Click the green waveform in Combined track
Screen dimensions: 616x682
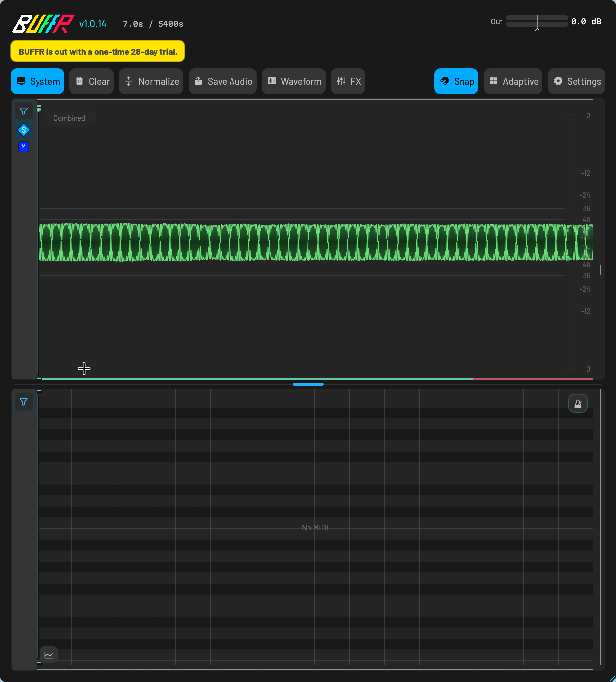click(315, 242)
